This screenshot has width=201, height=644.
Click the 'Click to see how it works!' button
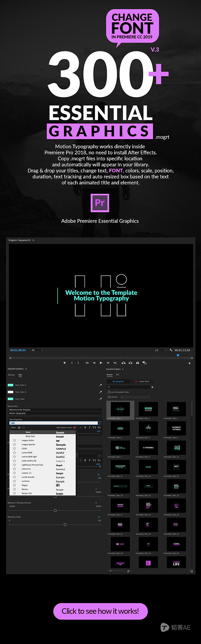(x=100, y=611)
